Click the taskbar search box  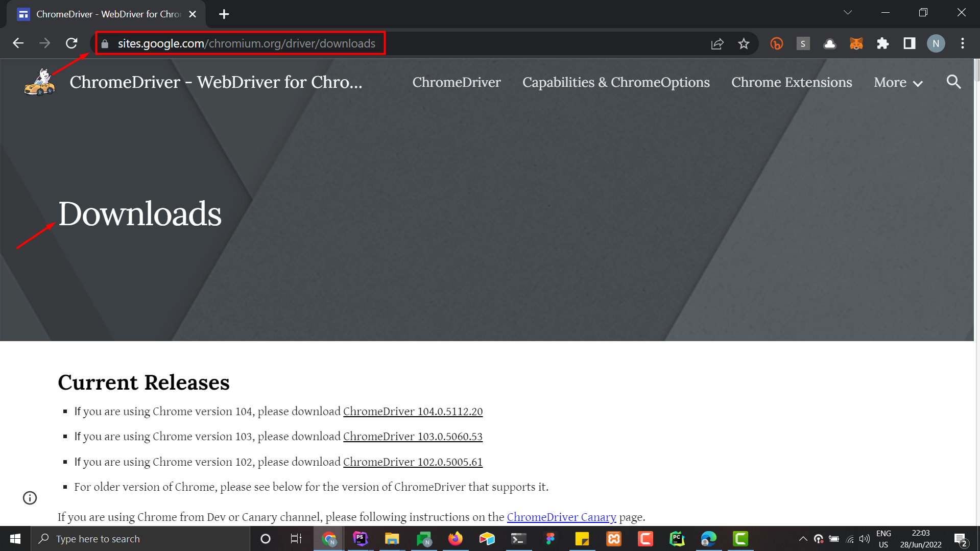140,539
